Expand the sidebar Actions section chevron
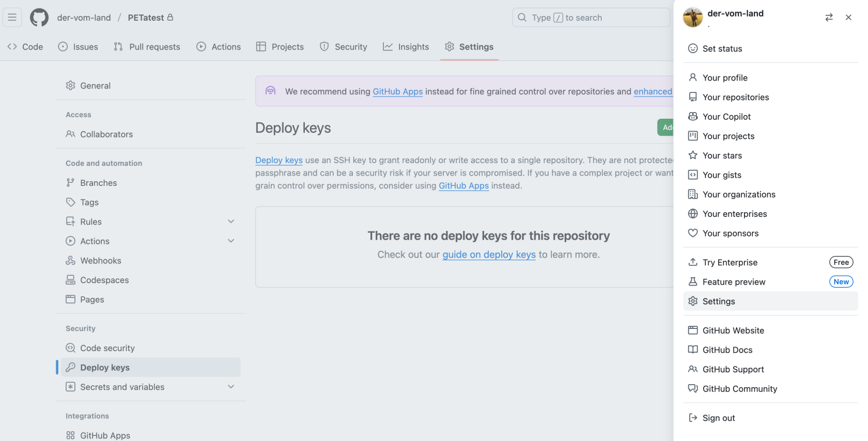The width and height of the screenshot is (868, 441). tap(231, 241)
